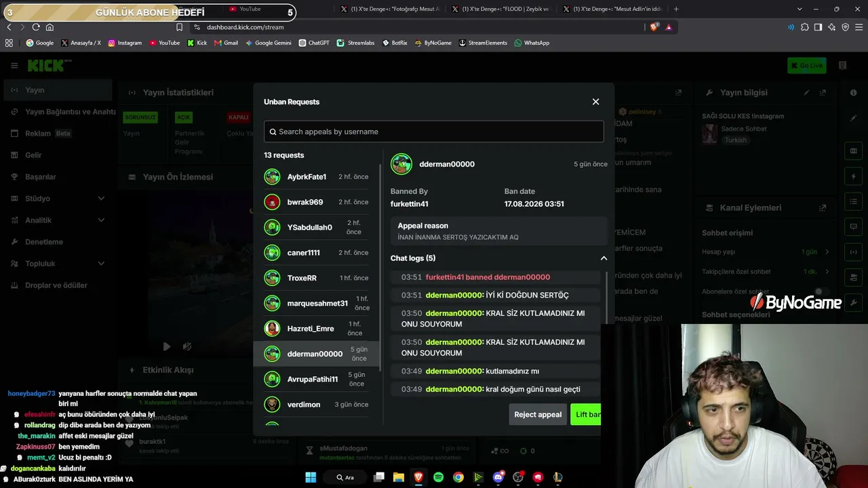The image size is (868, 488).
Task: View TroxeRR's unban request
Action: click(316, 278)
